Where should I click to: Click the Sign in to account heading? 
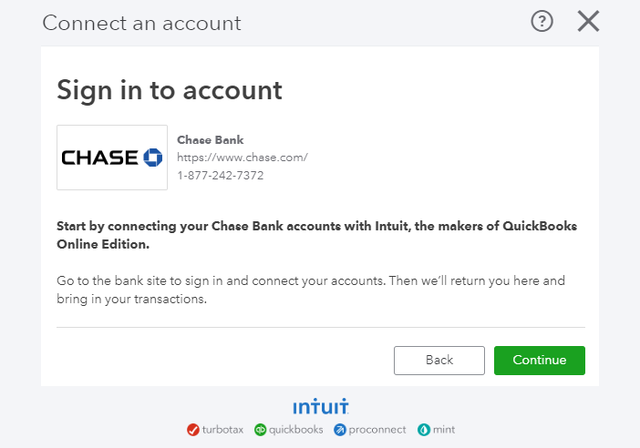(169, 91)
